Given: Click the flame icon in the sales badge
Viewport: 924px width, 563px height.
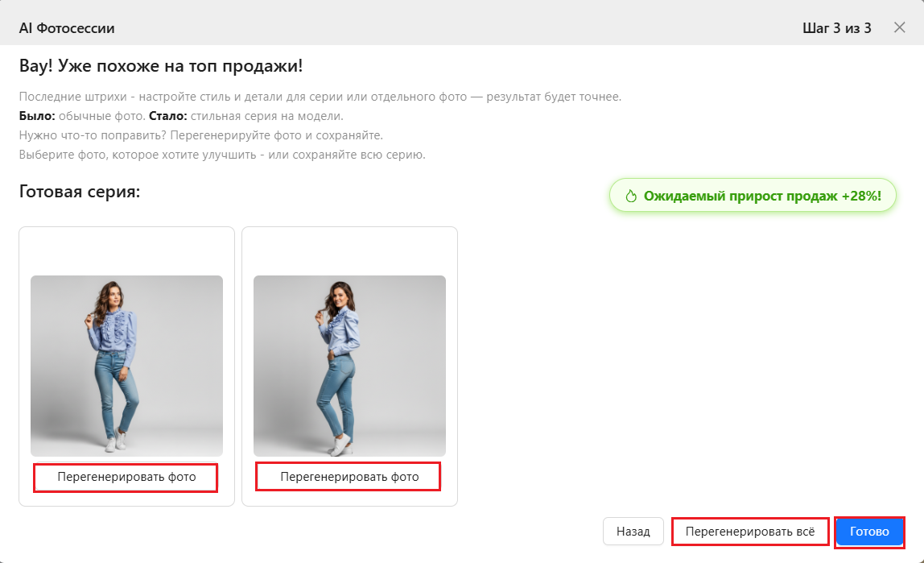Looking at the screenshot, I should coord(631,196).
